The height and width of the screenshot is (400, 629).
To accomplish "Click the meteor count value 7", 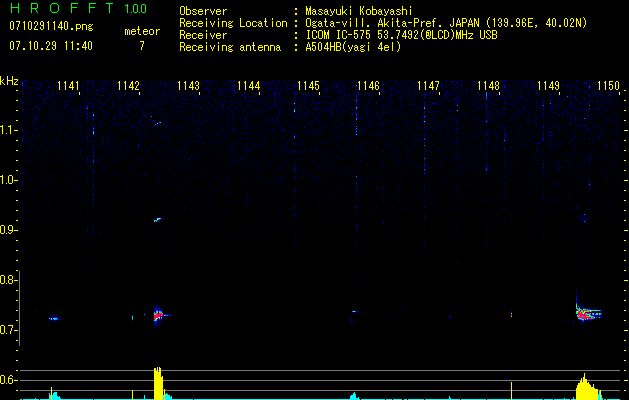I will [142, 46].
